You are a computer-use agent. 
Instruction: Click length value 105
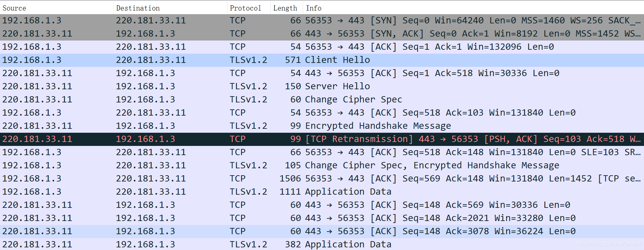pos(293,165)
